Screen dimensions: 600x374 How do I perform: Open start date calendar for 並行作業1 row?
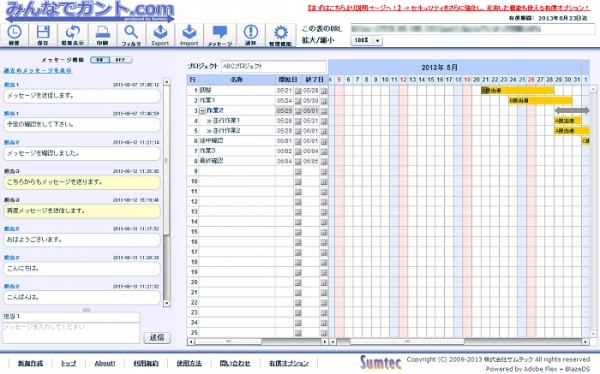[x=298, y=121]
